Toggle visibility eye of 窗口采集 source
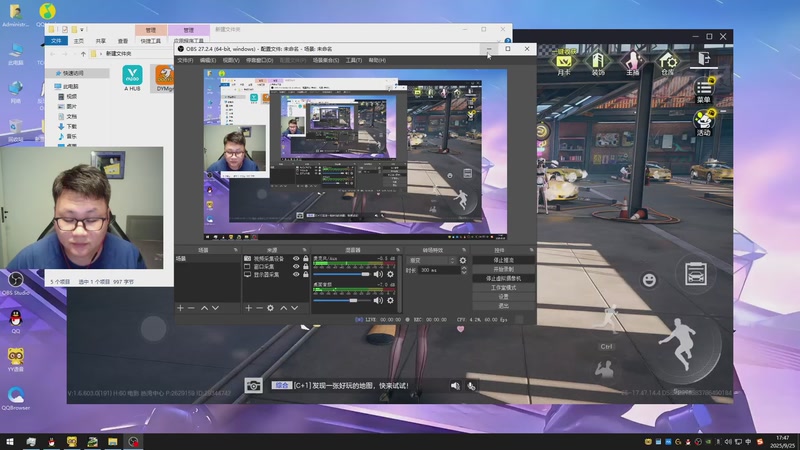800x450 pixels. point(296,266)
